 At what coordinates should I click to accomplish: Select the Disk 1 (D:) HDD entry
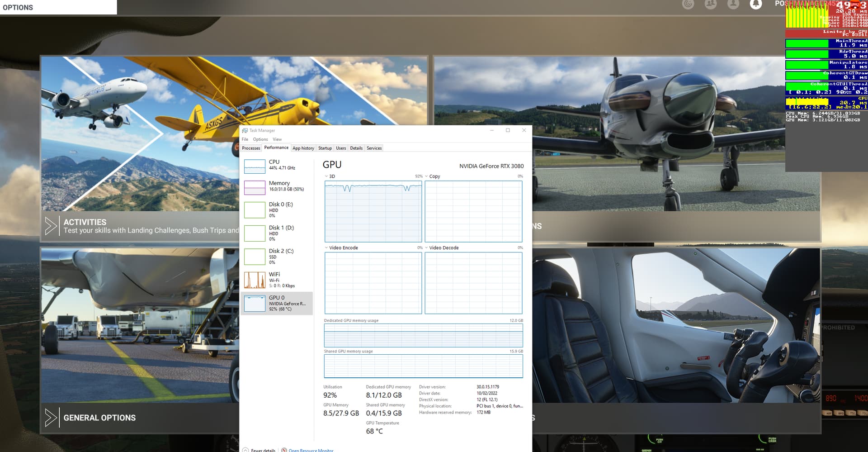pos(277,233)
